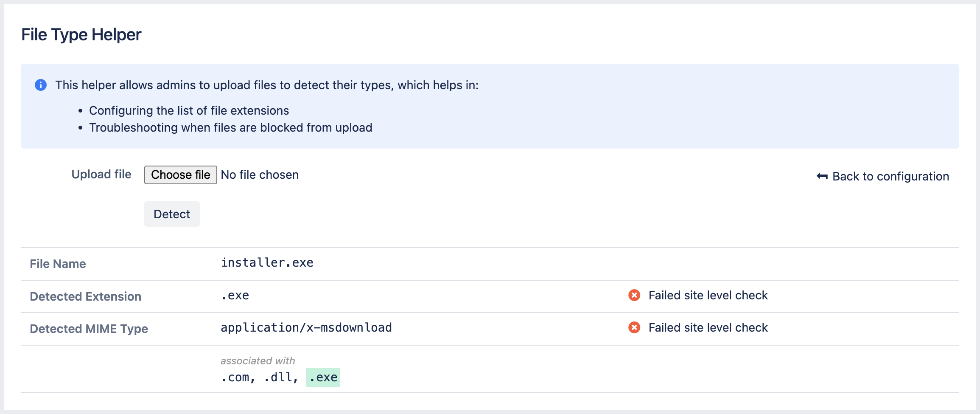980x414 pixels.
Task: Click the red error icon next to Detected Extension check
Action: click(x=634, y=296)
